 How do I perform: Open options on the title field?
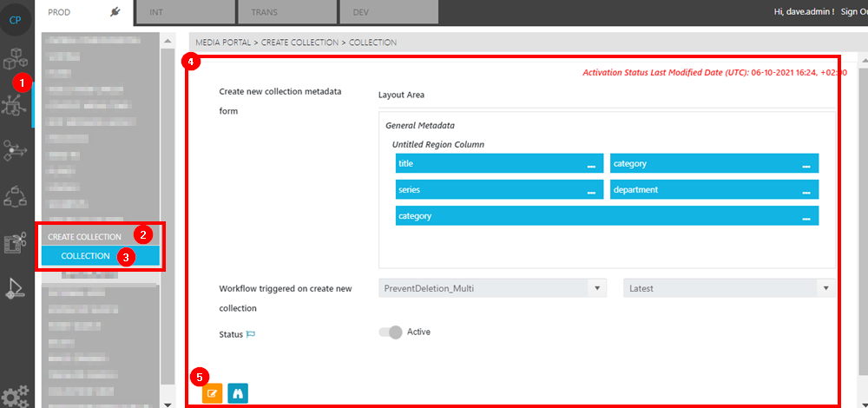[591, 164]
